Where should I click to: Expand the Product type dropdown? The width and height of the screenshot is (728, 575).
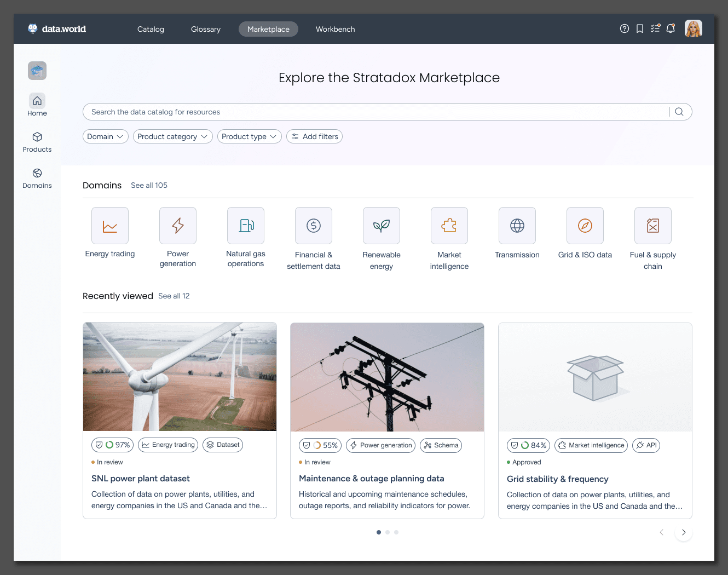(x=250, y=136)
